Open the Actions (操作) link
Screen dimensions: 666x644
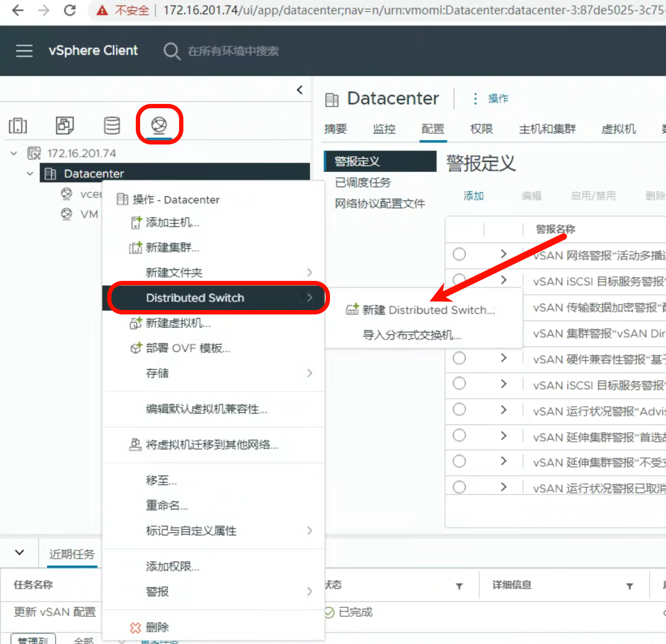coord(498,98)
